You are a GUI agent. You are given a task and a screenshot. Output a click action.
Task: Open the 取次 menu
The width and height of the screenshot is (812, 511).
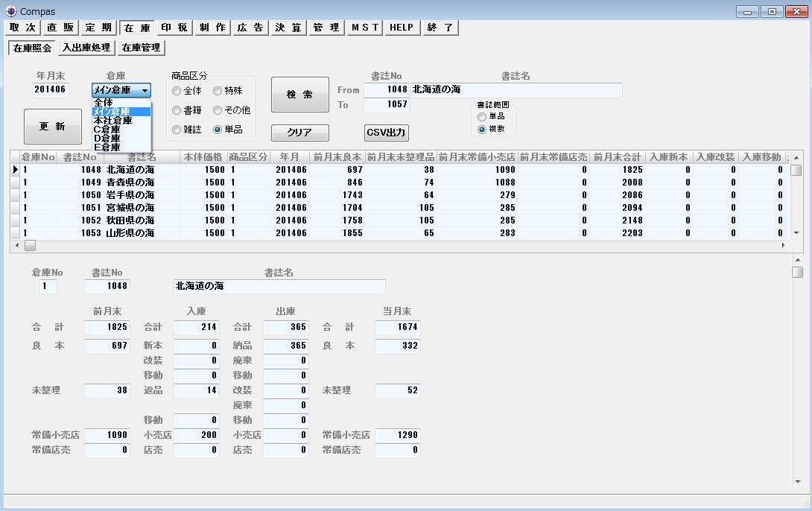(23, 28)
